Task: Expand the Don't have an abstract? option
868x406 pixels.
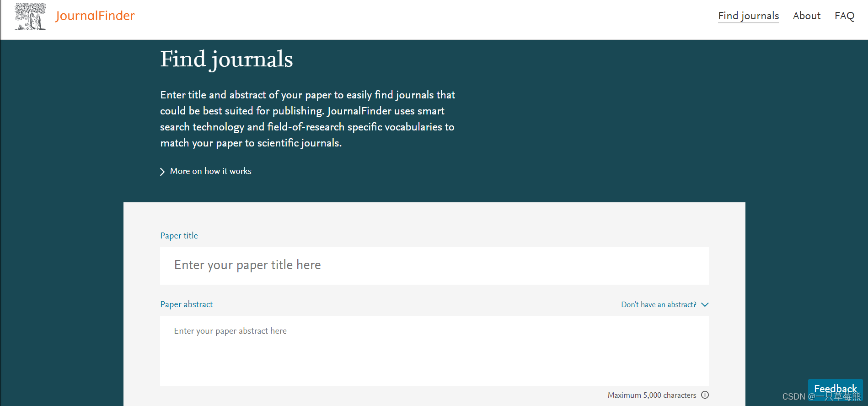Action: [664, 305]
